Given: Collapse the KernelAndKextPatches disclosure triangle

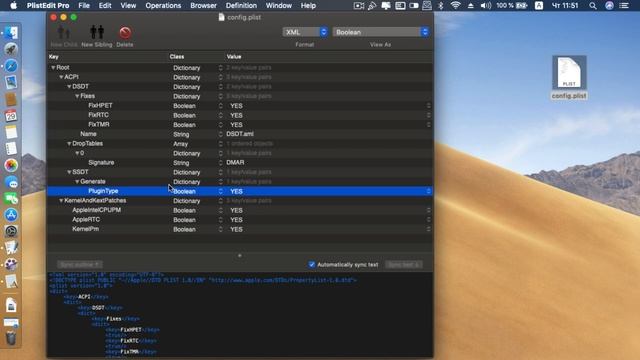Looking at the screenshot, I should (61, 200).
